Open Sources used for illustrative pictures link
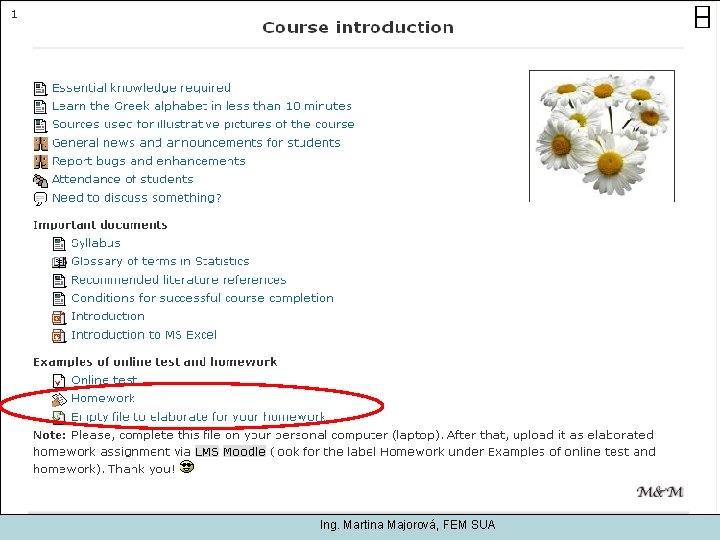Viewport: 720px width, 540px height. [203, 124]
